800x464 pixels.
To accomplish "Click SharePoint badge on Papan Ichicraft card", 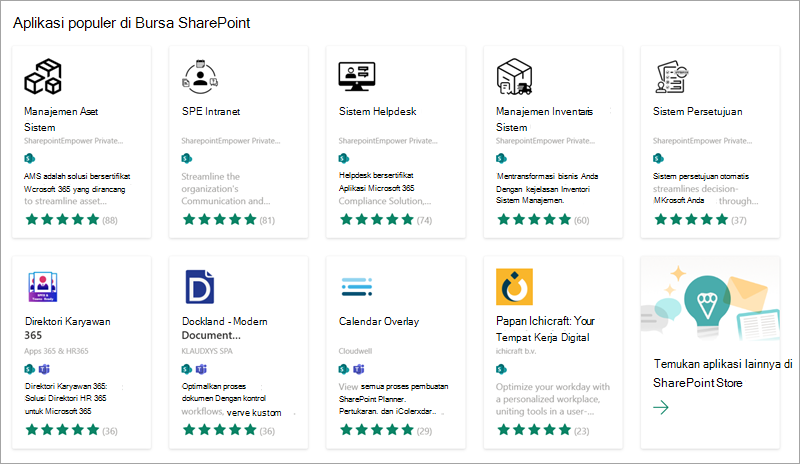I will coord(501,369).
